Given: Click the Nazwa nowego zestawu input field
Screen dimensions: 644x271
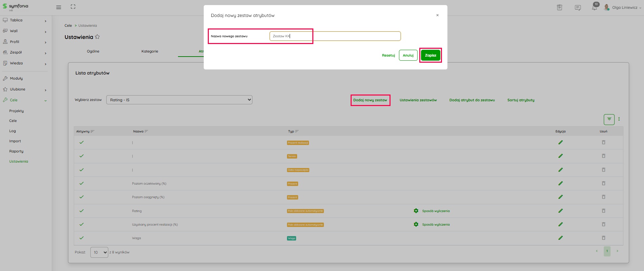Looking at the screenshot, I should [335, 36].
